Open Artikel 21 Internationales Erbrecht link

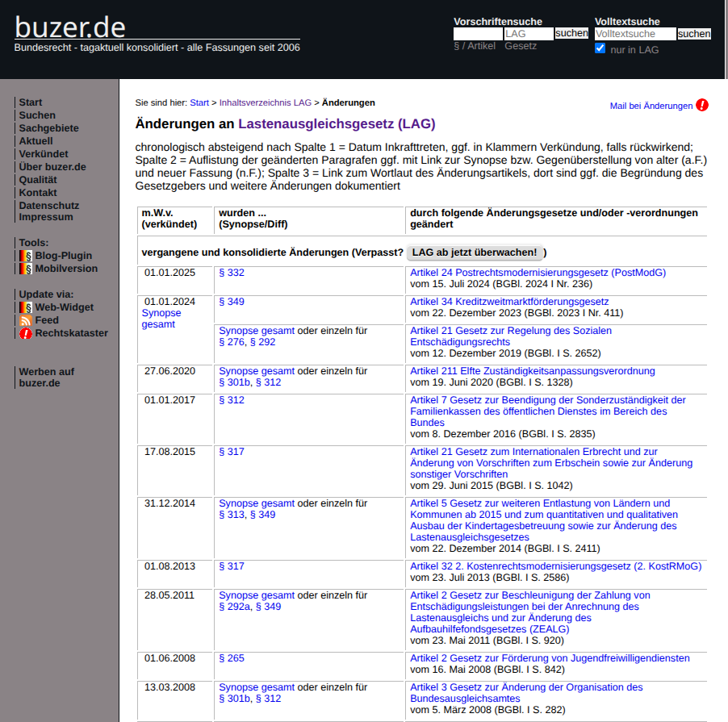pos(551,463)
